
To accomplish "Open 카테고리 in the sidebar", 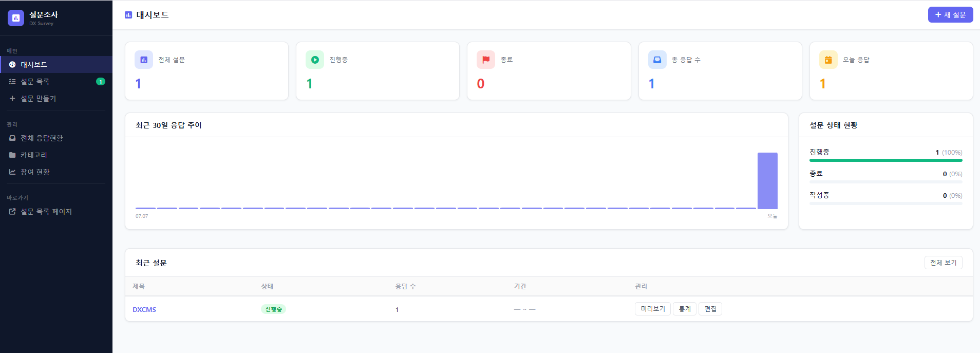I will 56,155.
